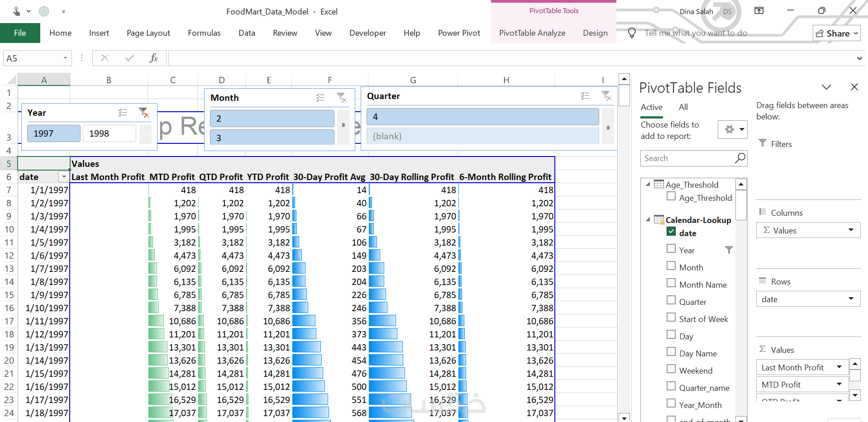The width and height of the screenshot is (868, 422).
Task: Clear the Year slicer filter
Action: pos(143,113)
